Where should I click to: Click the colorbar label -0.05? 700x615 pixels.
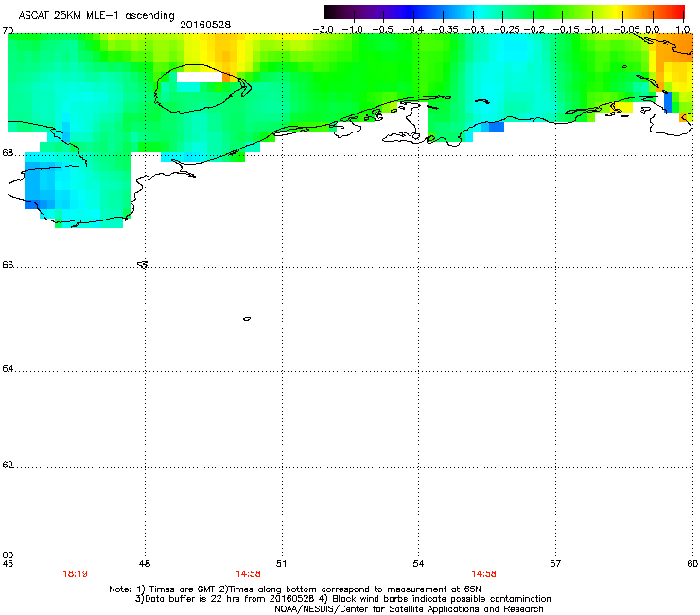(627, 30)
